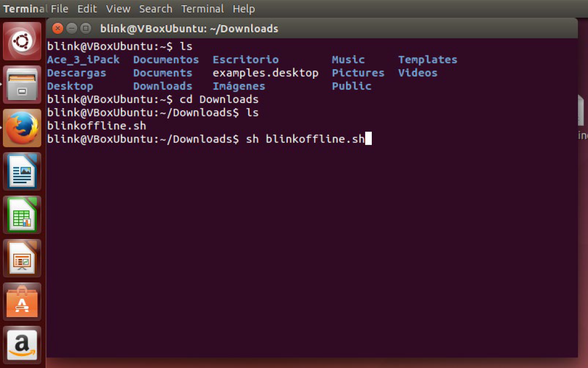Maximize the terminal window
588x368 pixels.
pyautogui.click(x=86, y=28)
